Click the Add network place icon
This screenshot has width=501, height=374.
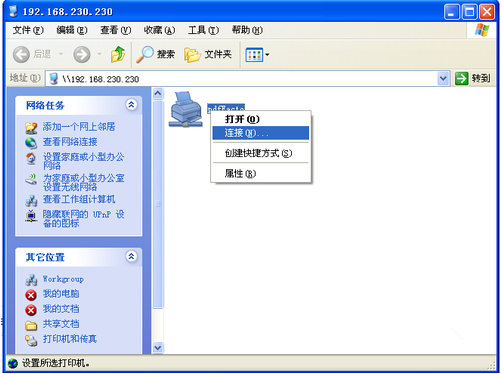31,128
